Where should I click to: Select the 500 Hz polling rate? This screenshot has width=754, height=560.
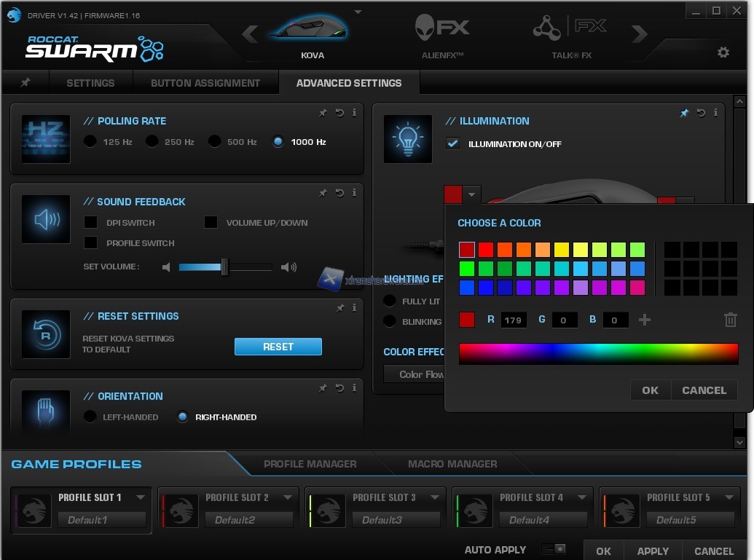pos(214,142)
